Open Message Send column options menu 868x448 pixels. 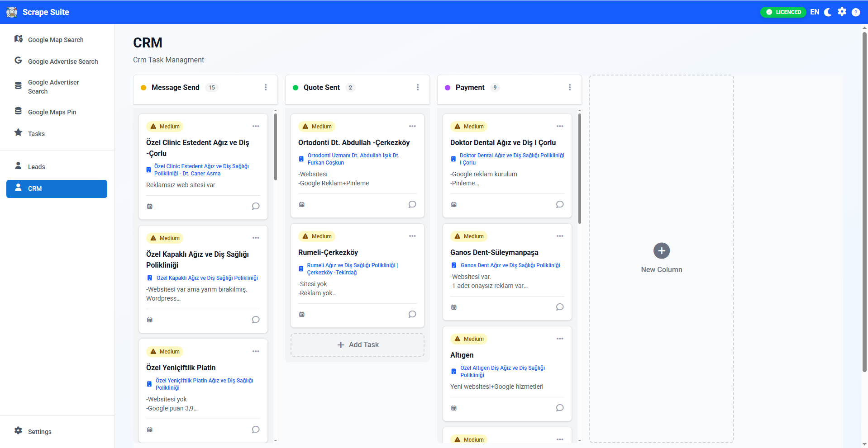pyautogui.click(x=266, y=87)
